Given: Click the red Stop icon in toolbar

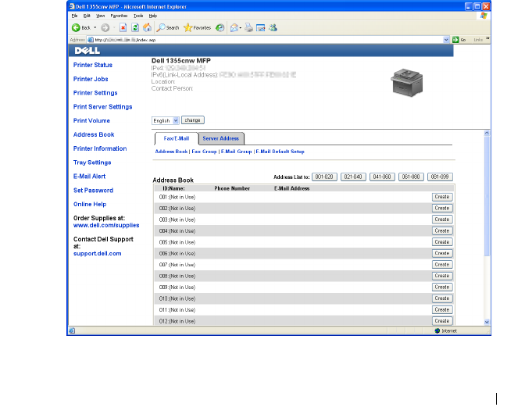Looking at the screenshot, I should coord(123,27).
